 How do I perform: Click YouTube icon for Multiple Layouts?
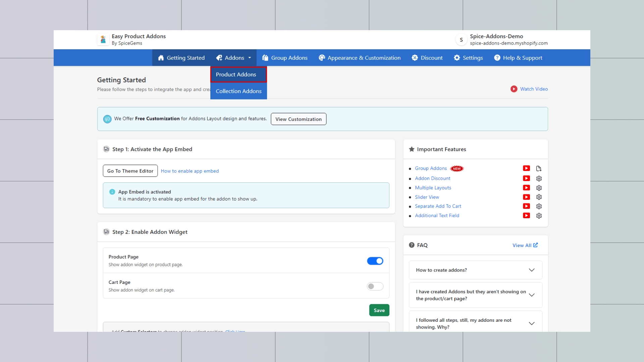(x=526, y=188)
